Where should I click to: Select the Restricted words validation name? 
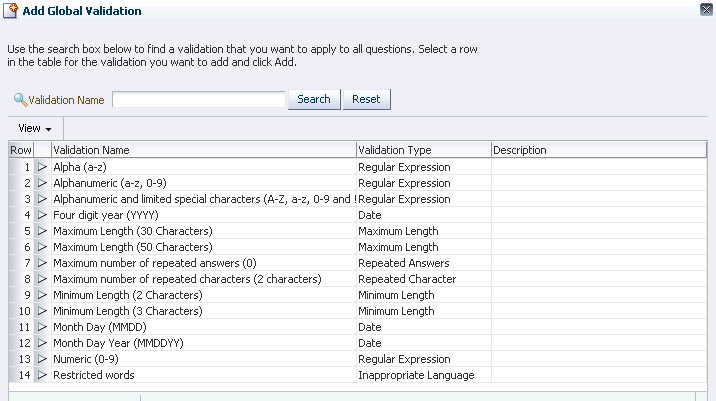pos(94,375)
